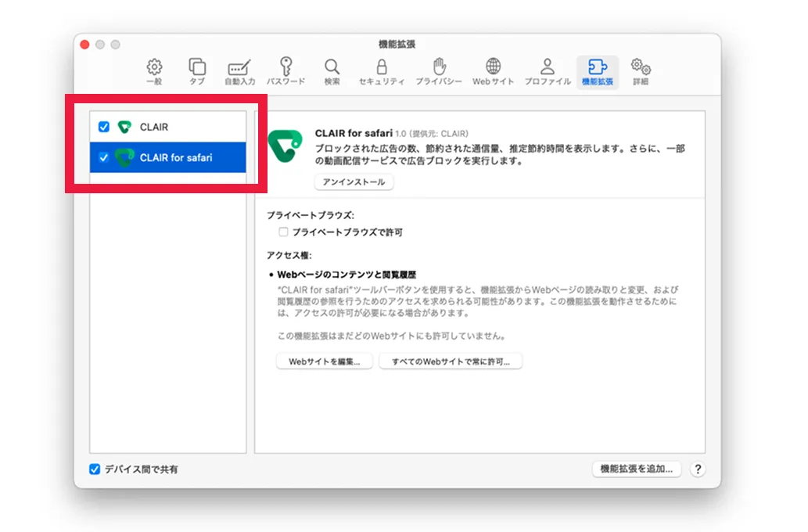
Task: Click the プライベートブラウズ: label
Action: click(x=311, y=215)
